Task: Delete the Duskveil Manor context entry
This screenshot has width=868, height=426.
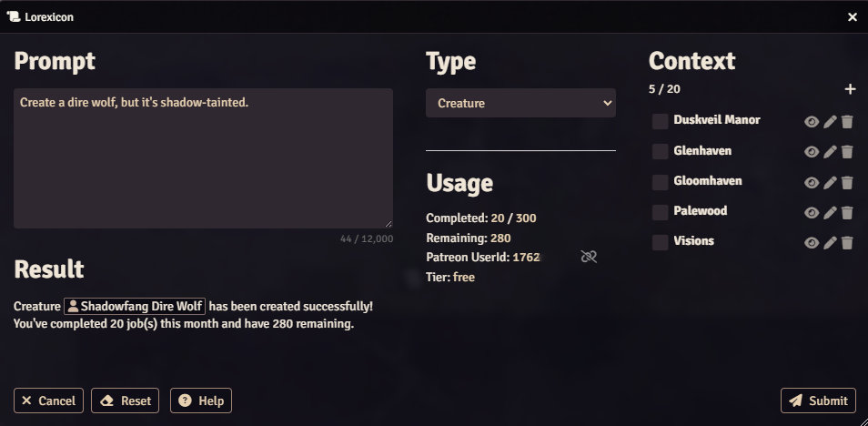Action: point(847,122)
